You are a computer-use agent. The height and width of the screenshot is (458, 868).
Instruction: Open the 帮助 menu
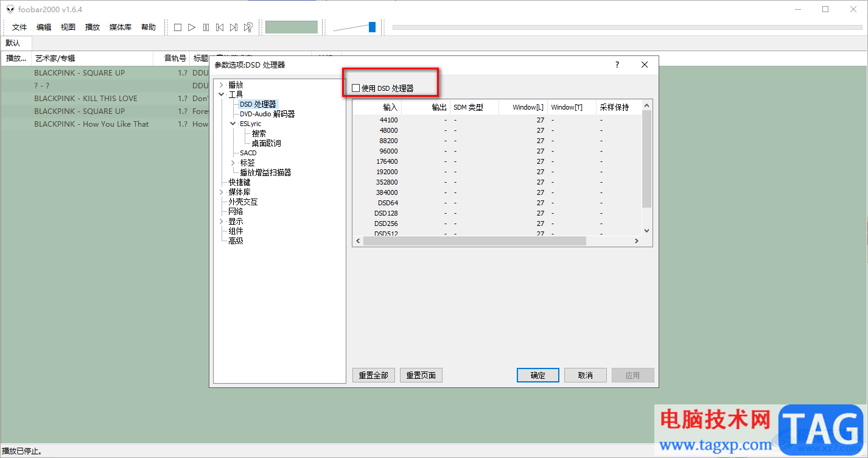(x=149, y=27)
